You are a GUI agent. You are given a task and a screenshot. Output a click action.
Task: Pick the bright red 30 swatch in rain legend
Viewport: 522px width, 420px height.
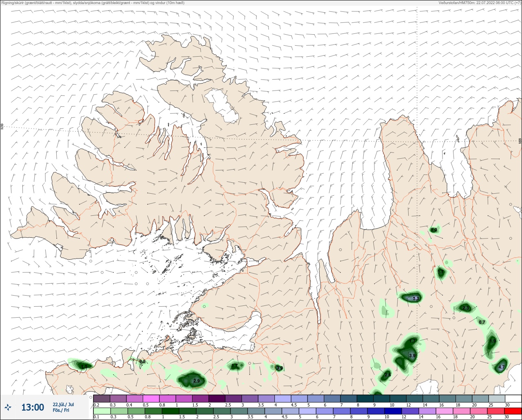pyautogui.click(x=513, y=411)
